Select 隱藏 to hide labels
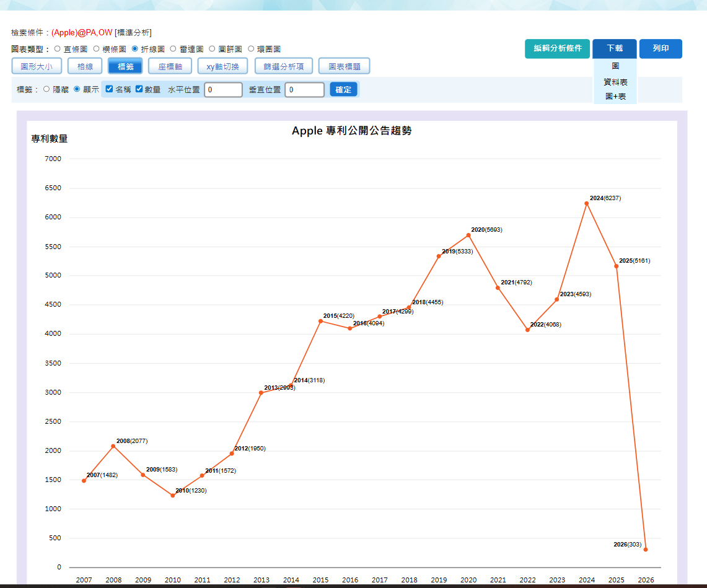Screen dimensions: 707x588 pos(46,89)
